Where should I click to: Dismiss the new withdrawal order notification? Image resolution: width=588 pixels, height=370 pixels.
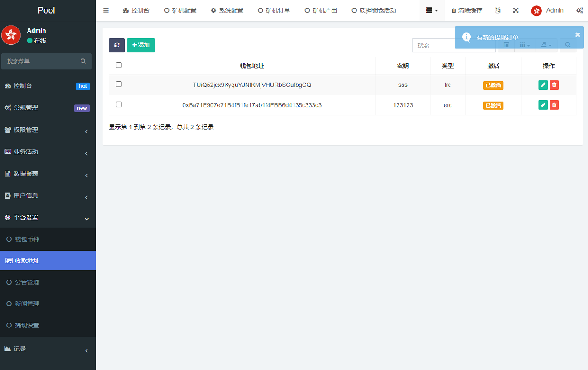pos(577,35)
